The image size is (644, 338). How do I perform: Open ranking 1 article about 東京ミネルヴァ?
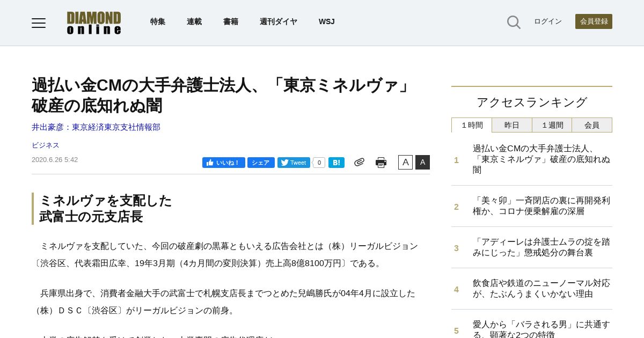541,159
